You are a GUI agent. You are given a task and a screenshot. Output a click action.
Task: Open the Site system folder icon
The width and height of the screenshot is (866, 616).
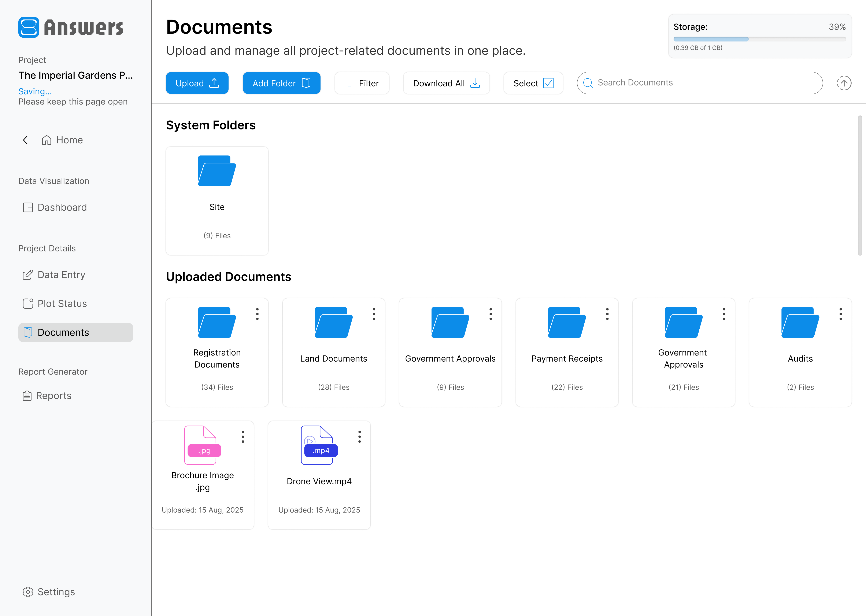point(217,171)
